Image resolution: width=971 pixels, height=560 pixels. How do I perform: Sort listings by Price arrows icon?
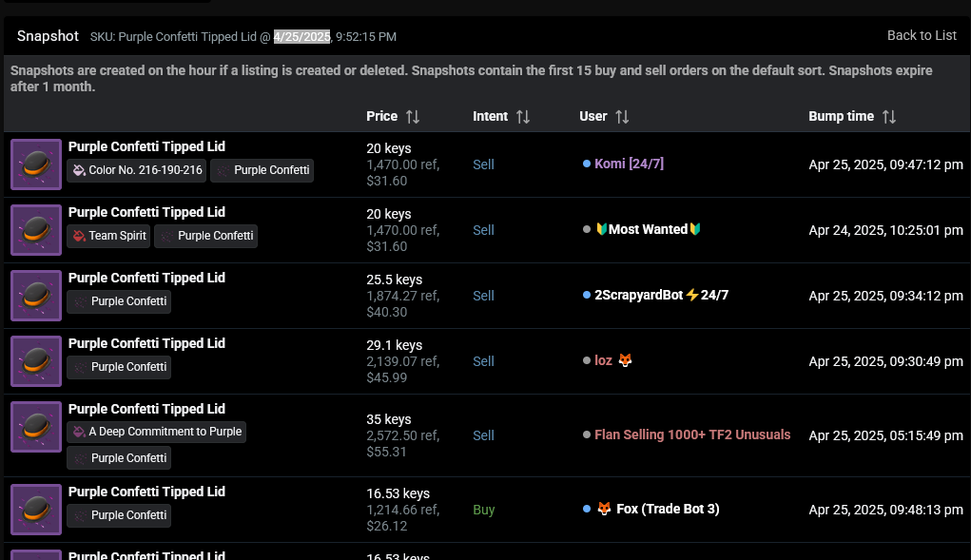[413, 116]
